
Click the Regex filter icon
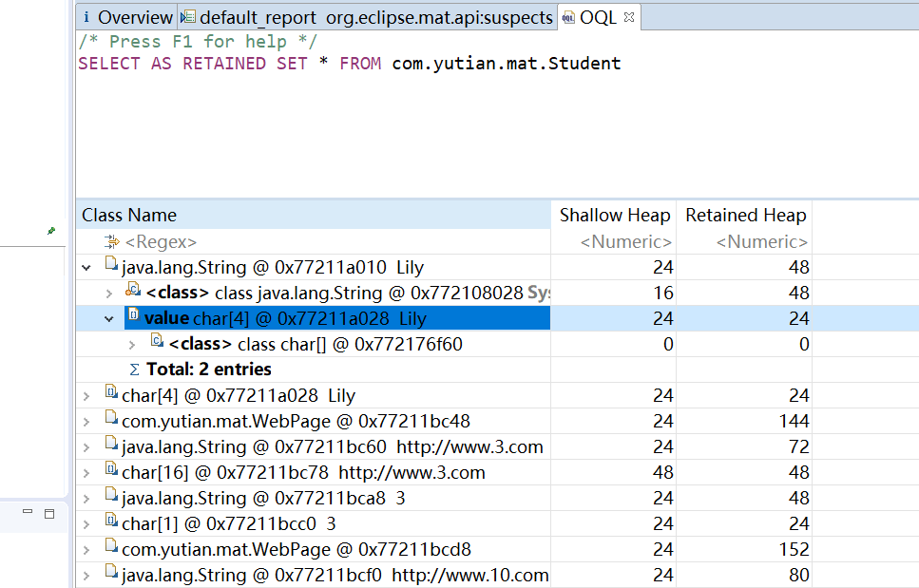coord(112,242)
